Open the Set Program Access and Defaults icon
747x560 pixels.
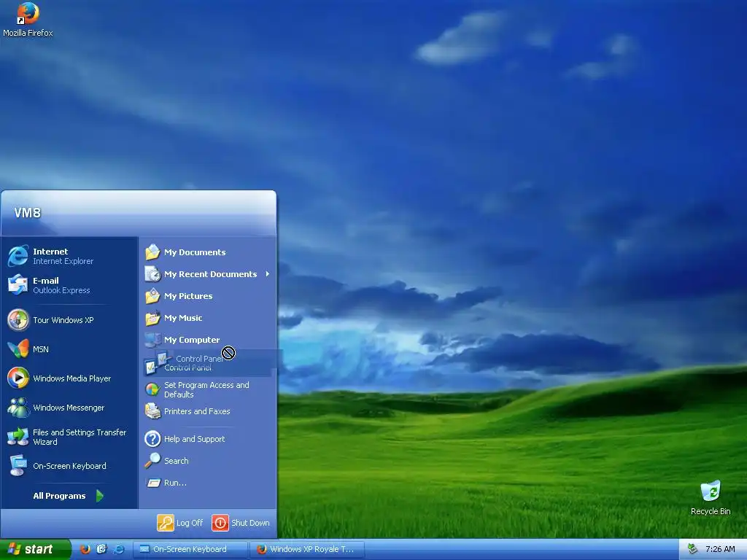(x=152, y=389)
